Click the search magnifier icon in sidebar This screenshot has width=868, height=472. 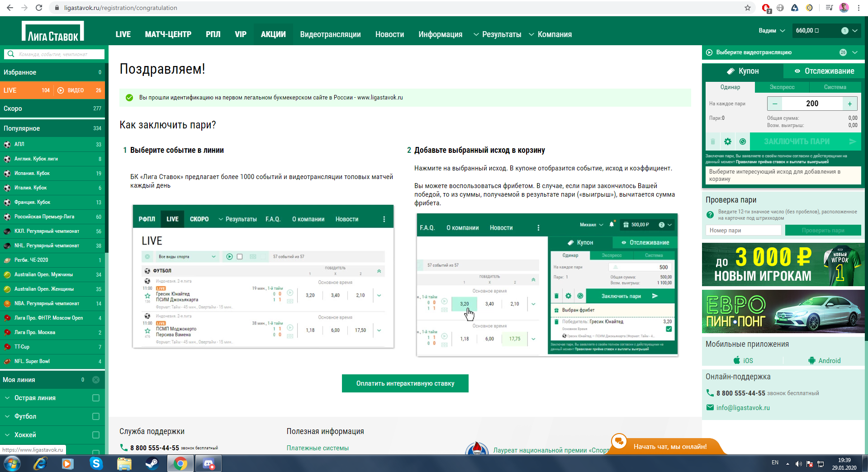tap(11, 54)
